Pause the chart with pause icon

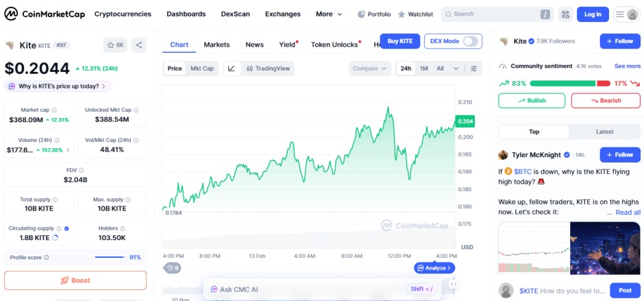(452, 284)
